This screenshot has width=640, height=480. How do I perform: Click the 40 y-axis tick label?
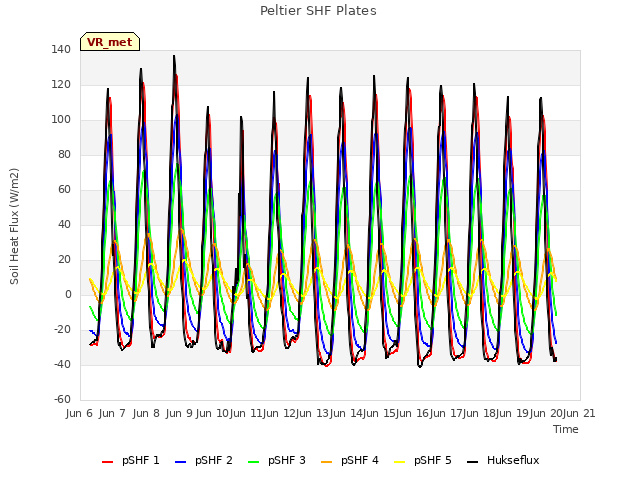pyautogui.click(x=64, y=225)
